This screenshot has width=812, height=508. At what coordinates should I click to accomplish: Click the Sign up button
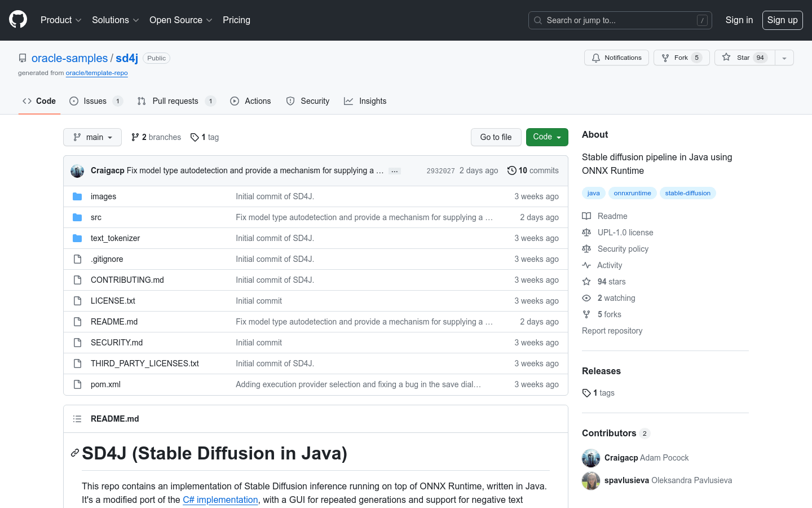click(782, 20)
